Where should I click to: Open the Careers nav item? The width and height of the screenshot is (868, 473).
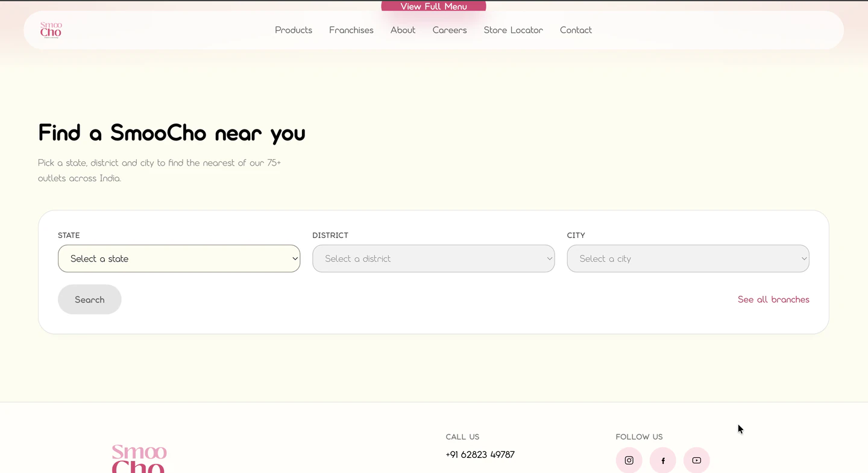point(450,30)
